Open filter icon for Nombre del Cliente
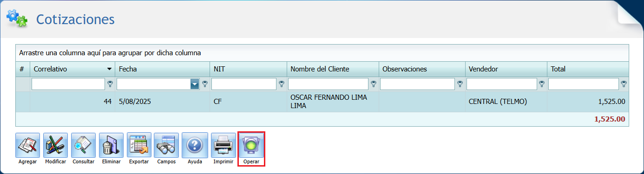Screen dimensions: 644x174 [374, 84]
